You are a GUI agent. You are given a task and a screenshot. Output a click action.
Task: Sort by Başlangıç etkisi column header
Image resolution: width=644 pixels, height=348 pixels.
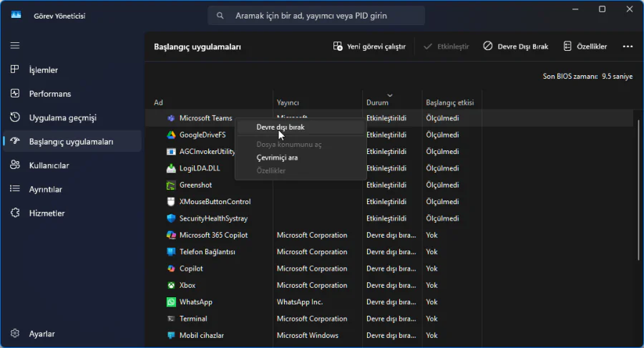pos(452,102)
